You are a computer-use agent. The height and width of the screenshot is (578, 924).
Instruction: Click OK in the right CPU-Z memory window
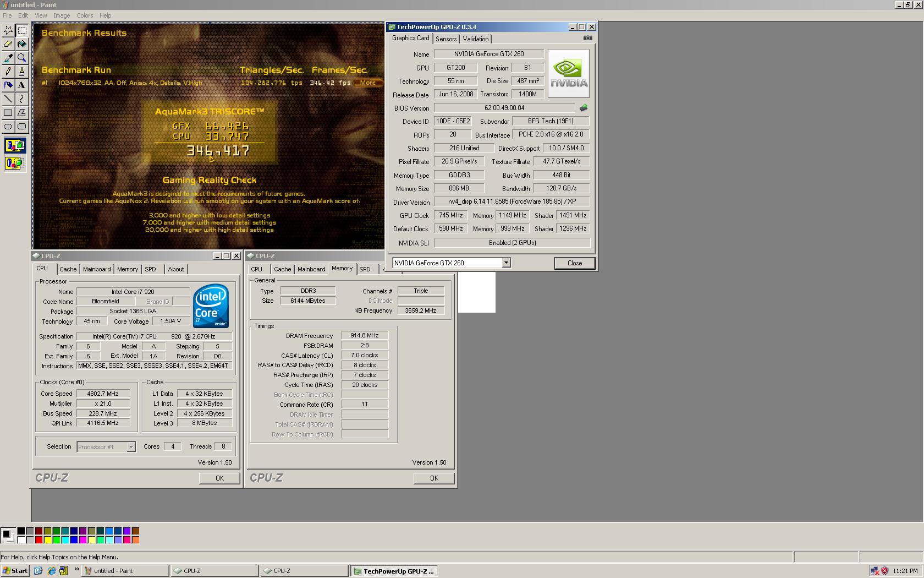tap(434, 478)
